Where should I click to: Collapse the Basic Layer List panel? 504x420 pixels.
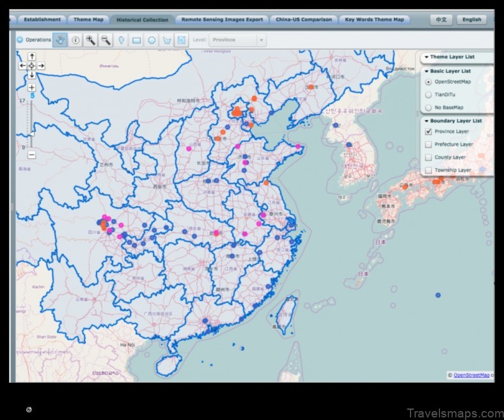click(x=427, y=71)
